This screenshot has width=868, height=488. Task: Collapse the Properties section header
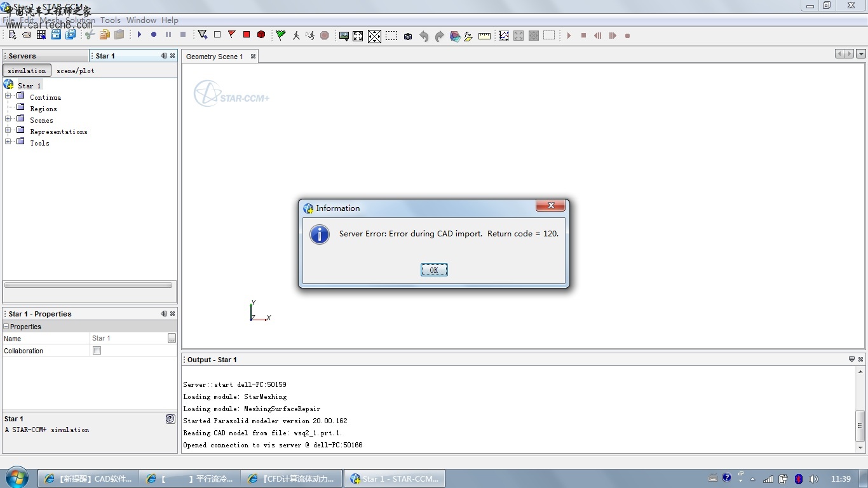(x=6, y=327)
